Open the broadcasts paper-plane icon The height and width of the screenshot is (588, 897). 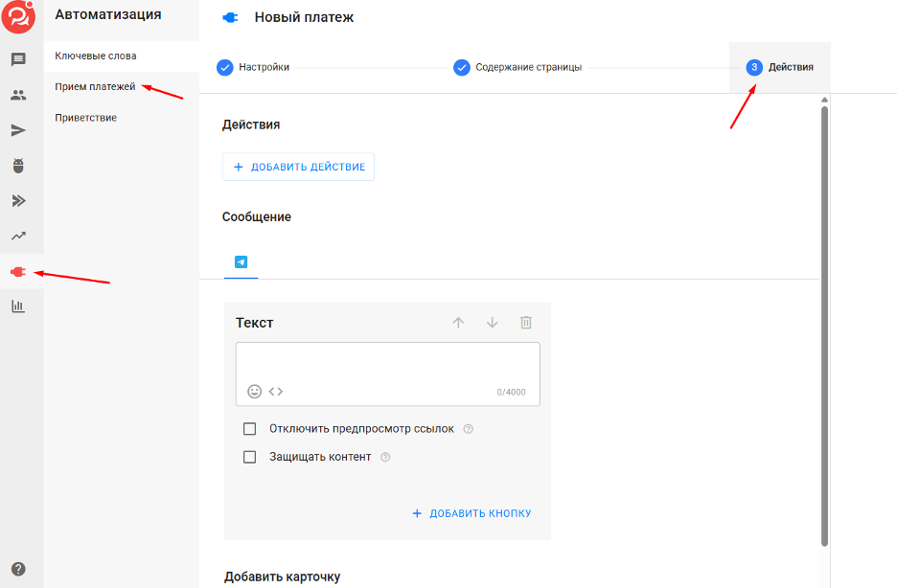point(18,130)
